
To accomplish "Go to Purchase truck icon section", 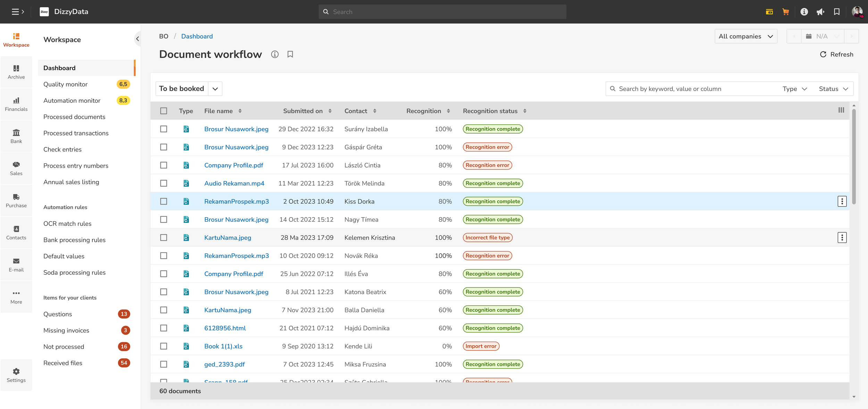I will pyautogui.click(x=16, y=201).
